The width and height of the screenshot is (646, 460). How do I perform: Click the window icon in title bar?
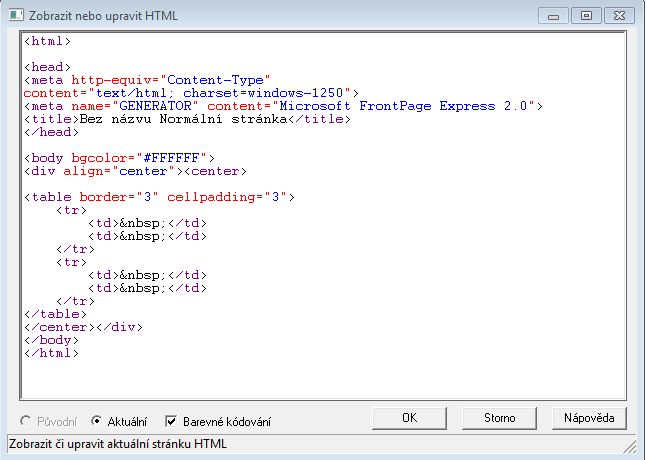(x=16, y=16)
